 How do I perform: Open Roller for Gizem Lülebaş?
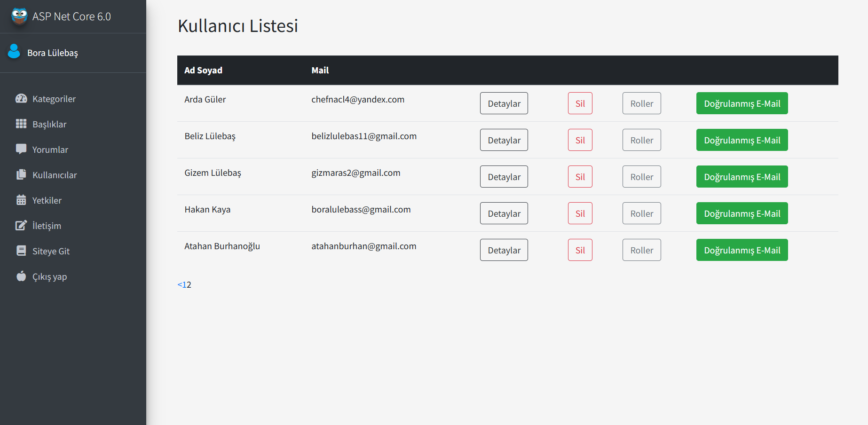point(641,177)
